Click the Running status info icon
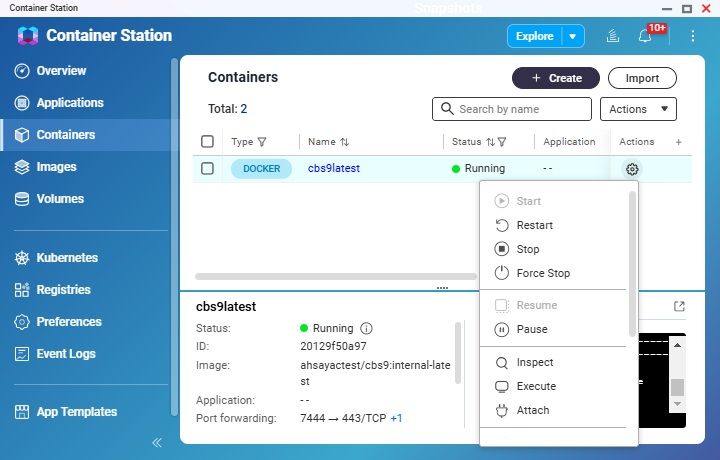 [x=366, y=328]
